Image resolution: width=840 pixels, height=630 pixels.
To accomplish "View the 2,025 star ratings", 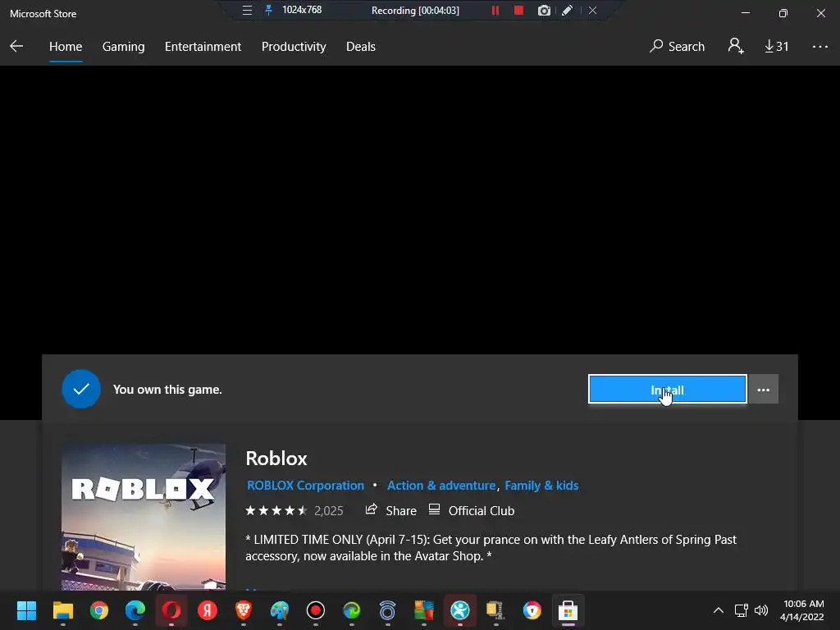I will pyautogui.click(x=294, y=510).
